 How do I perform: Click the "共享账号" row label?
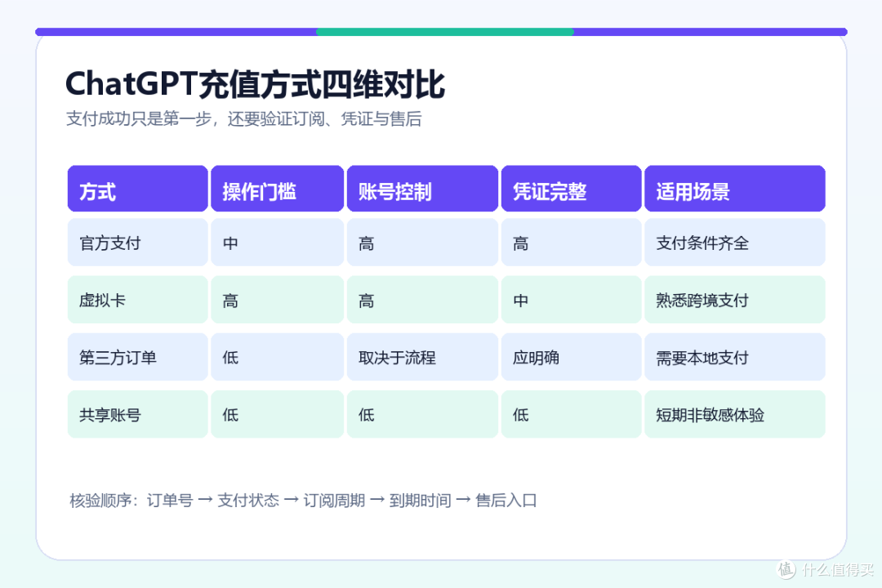click(x=138, y=415)
